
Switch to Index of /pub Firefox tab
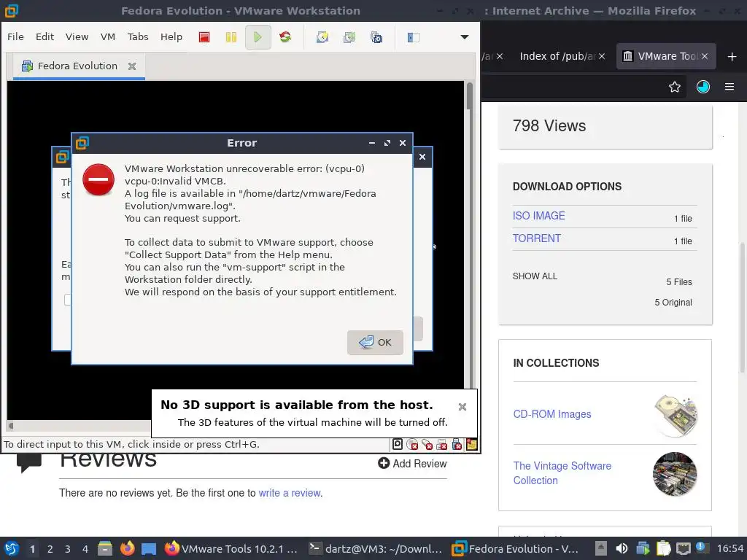557,56
